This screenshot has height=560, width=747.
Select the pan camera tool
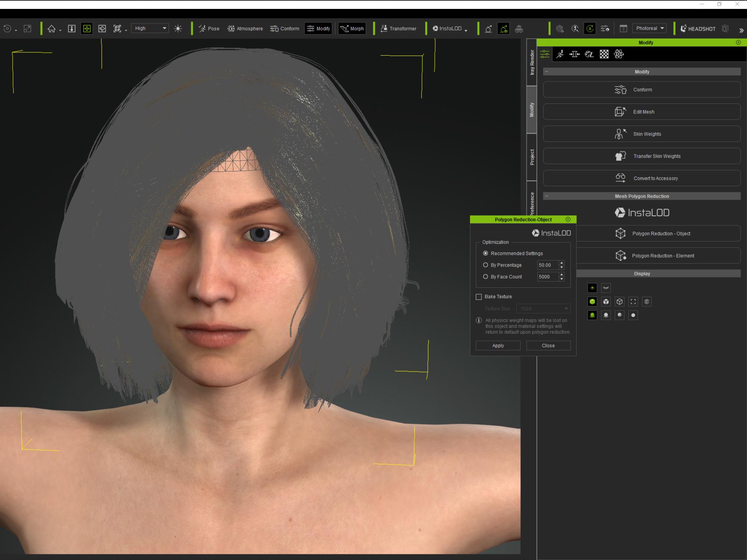87,29
